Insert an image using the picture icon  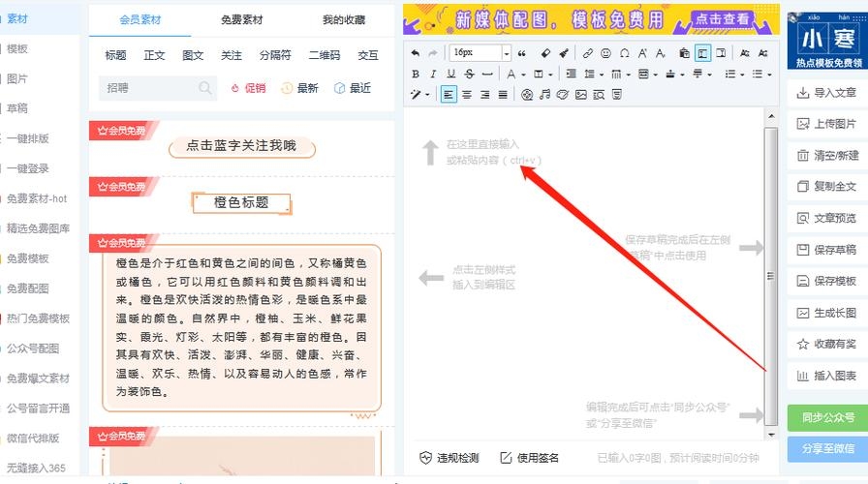pos(580,95)
